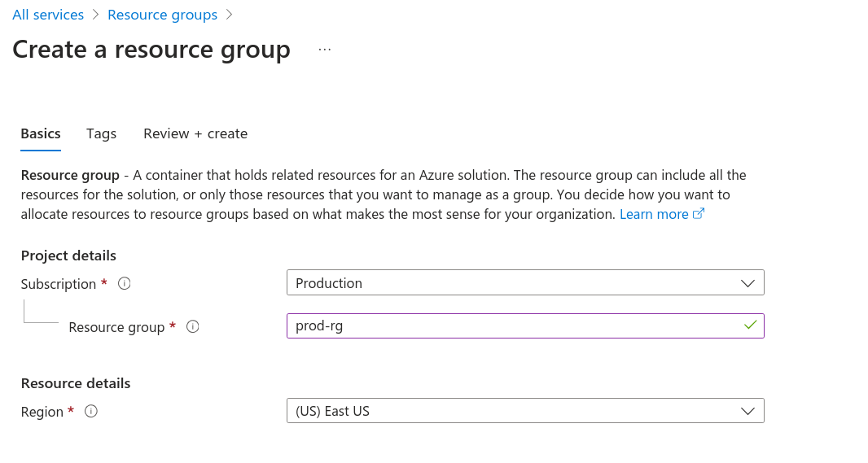This screenshot has width=868, height=463.
Task: Click breadcrumb chevron after Resource groups
Action: [229, 15]
